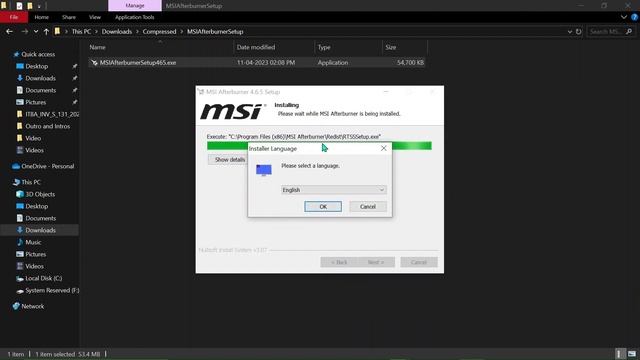Viewport: 640px width, 360px height.
Task: Open Outro and Intros folder
Action: [47, 126]
